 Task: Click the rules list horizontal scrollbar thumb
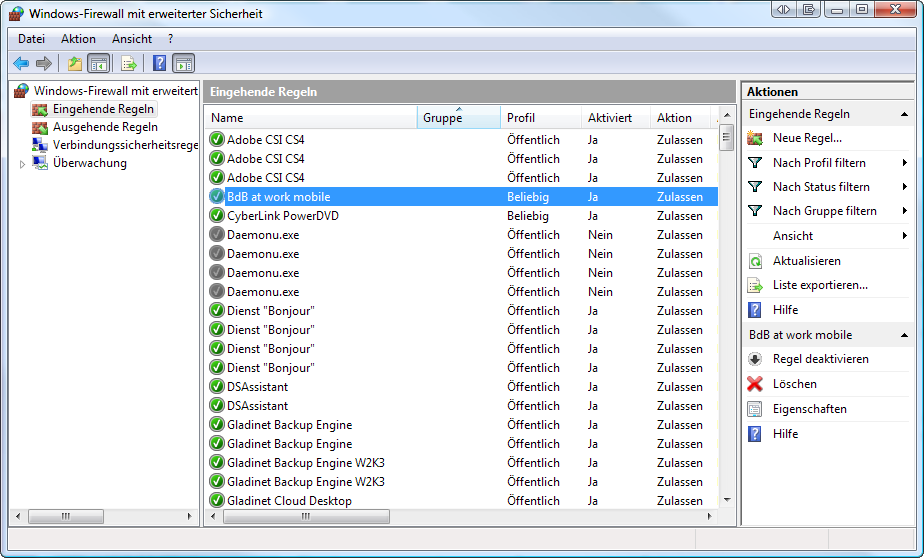(306, 517)
